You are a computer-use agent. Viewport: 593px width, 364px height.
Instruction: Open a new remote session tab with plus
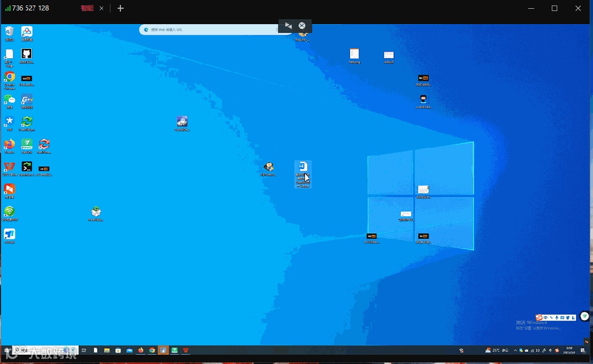[120, 8]
